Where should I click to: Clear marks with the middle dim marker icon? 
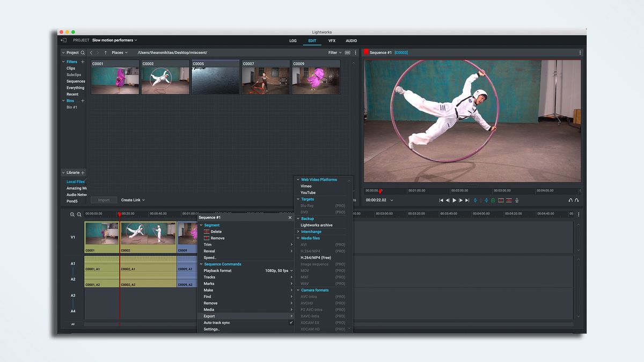(x=481, y=200)
